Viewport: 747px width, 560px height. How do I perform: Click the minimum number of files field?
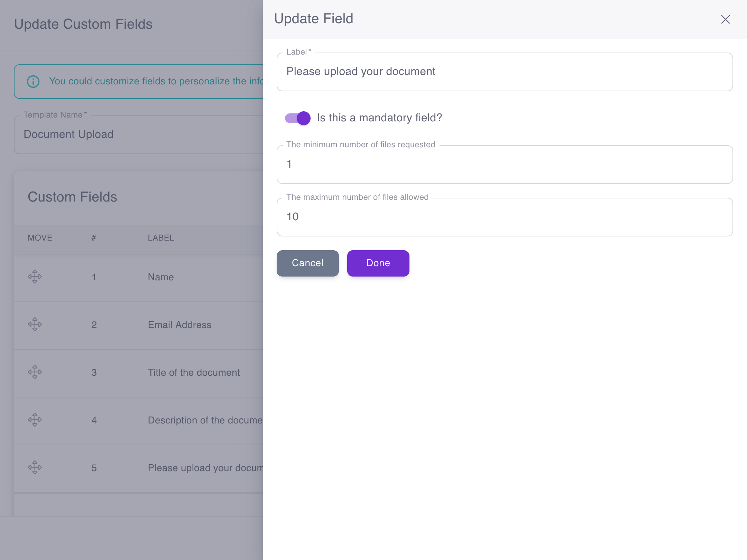[x=505, y=165]
